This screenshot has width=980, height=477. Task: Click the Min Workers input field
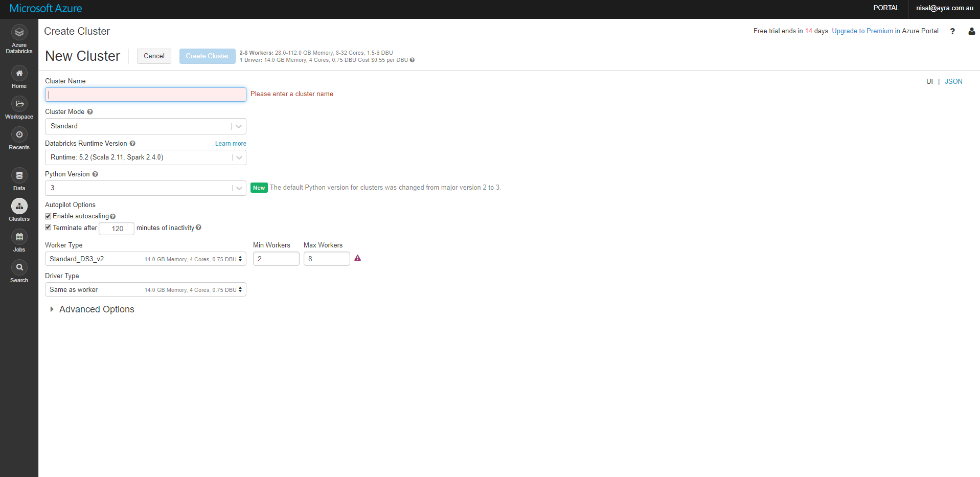click(276, 259)
